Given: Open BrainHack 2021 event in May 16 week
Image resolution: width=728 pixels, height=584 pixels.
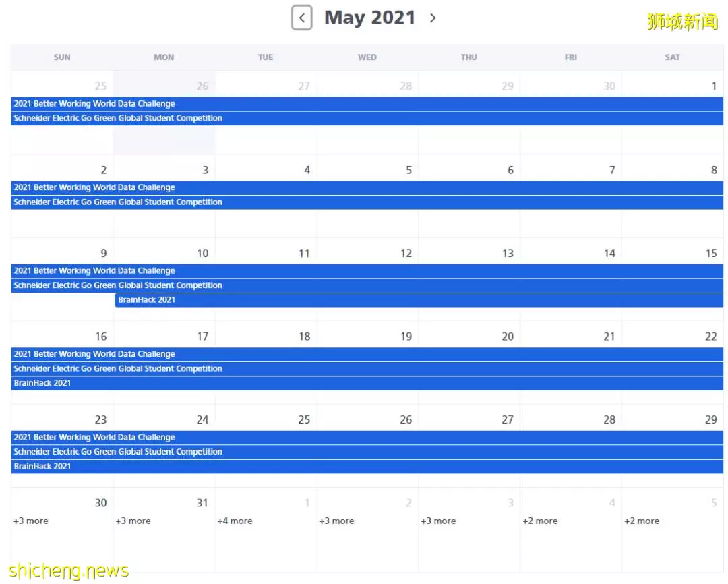Looking at the screenshot, I should (367, 383).
